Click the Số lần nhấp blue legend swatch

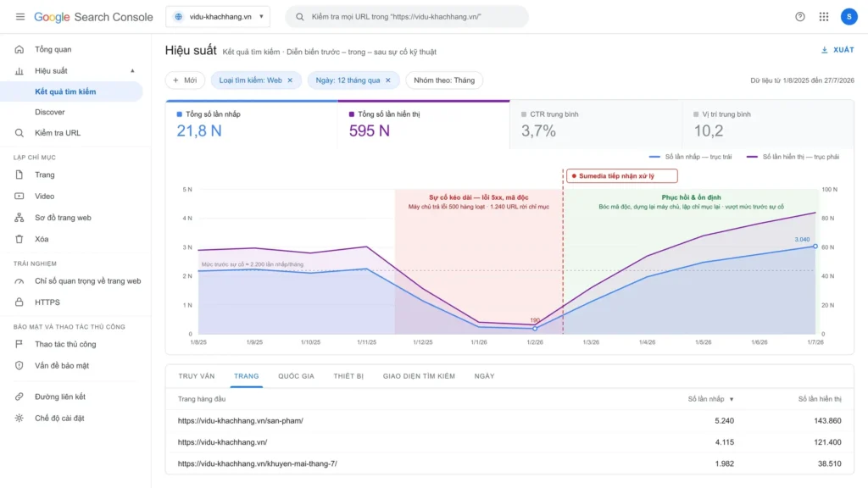[654, 157]
